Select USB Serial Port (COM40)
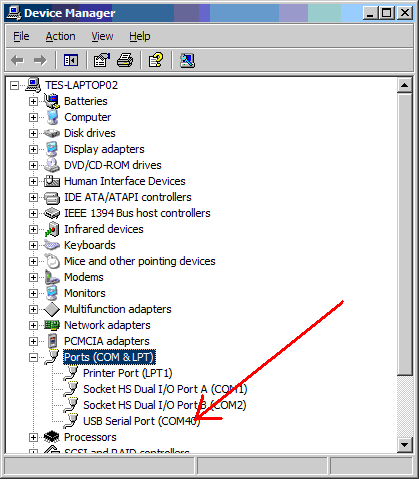Viewport: 419px width, 479px height. tap(142, 421)
